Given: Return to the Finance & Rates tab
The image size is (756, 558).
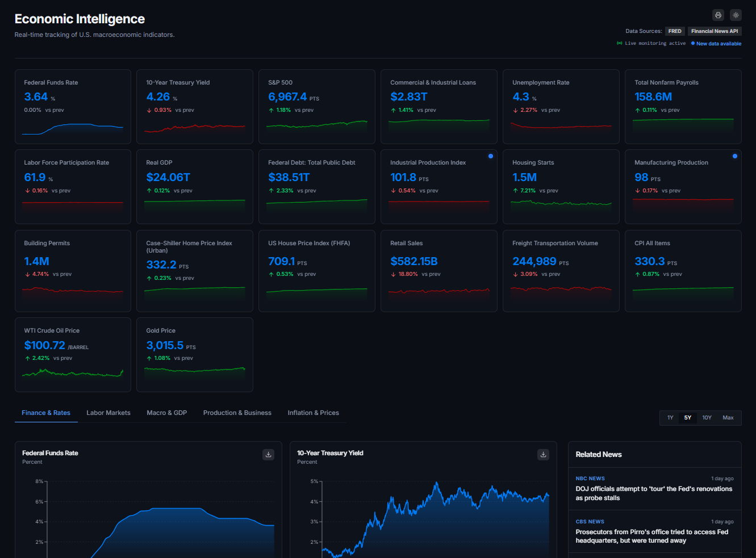Looking at the screenshot, I should (45, 413).
